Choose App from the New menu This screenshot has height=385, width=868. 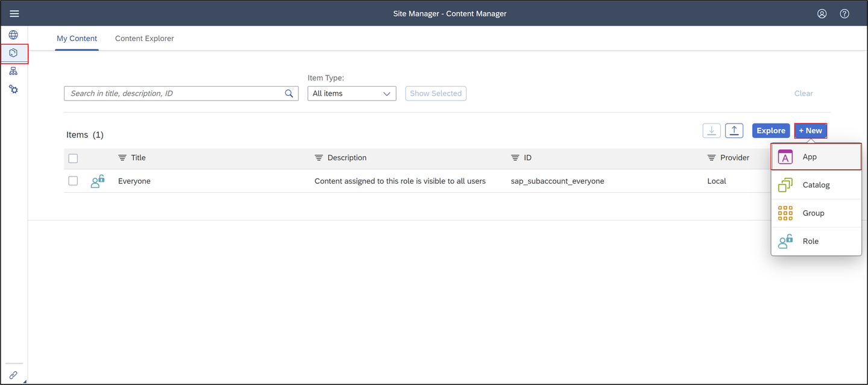coord(816,157)
